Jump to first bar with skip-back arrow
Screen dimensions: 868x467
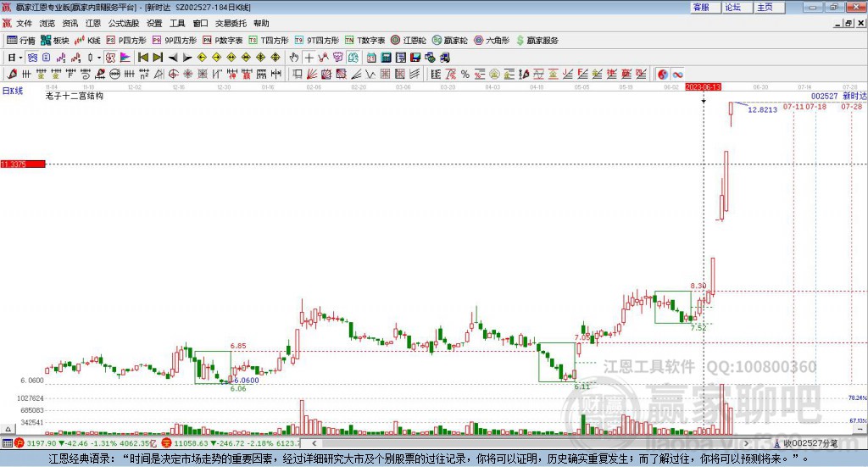coord(143,58)
